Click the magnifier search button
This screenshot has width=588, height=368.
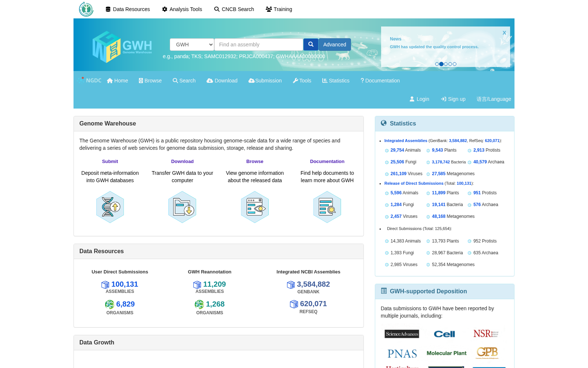click(311, 45)
